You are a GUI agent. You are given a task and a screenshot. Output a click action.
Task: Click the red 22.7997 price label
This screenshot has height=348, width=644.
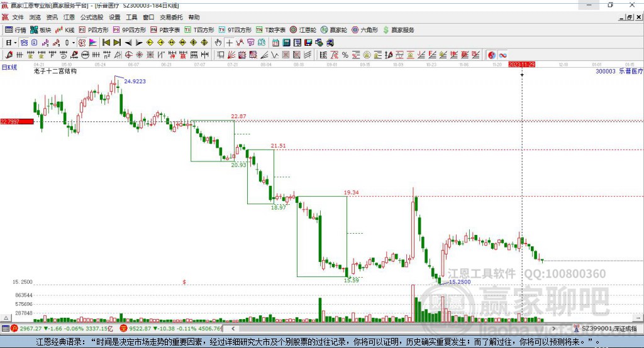pyautogui.click(x=17, y=121)
